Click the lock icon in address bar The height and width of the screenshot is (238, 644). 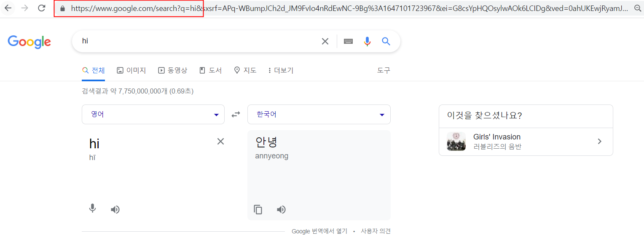[63, 8]
